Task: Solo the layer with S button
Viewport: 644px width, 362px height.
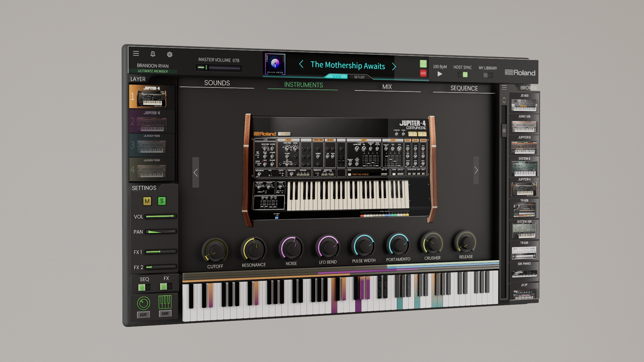Action: pyautogui.click(x=162, y=201)
